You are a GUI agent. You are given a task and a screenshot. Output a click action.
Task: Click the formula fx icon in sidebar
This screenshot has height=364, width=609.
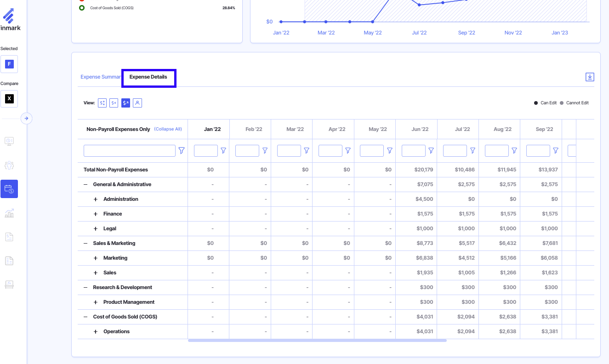[9, 284]
